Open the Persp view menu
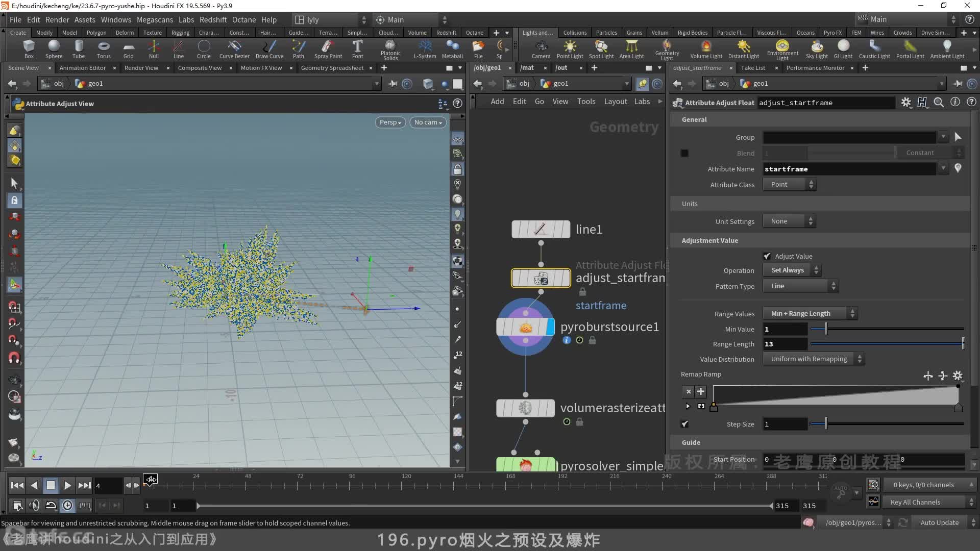Viewport: 980px width, 551px height. (390, 122)
